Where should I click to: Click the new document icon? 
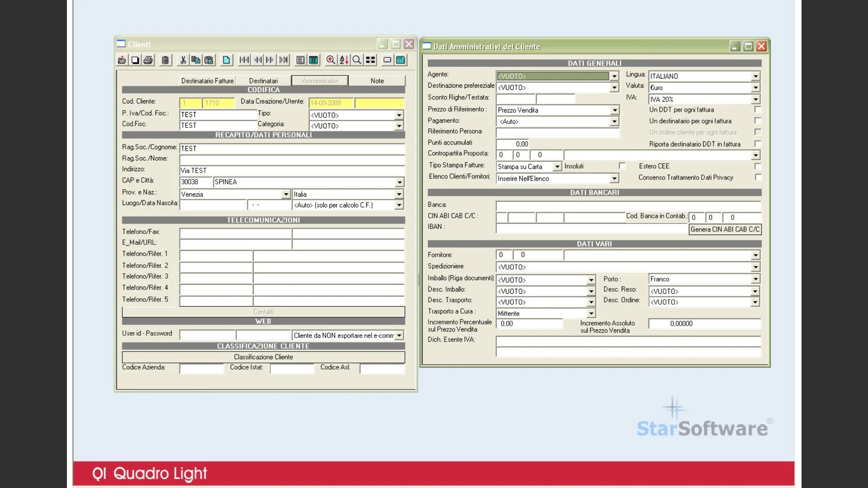226,60
